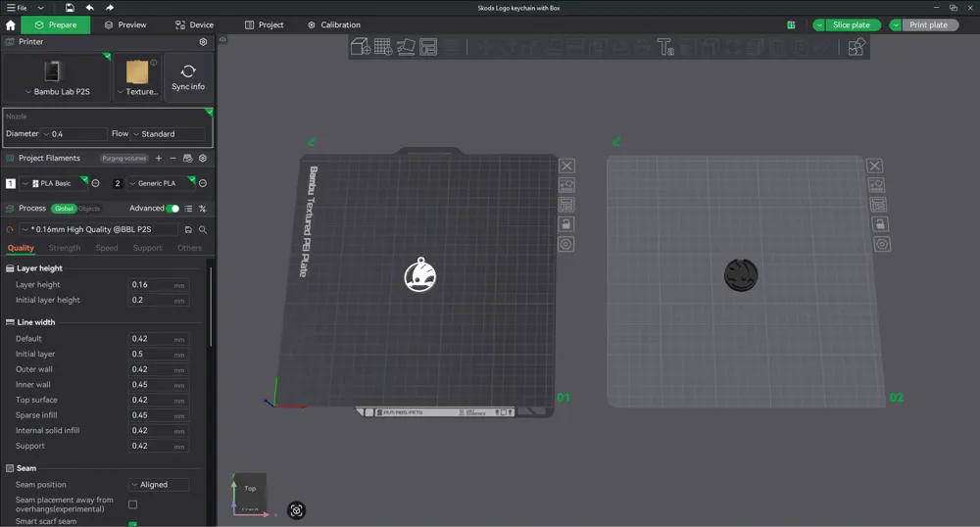The image size is (980, 527).
Task: Click the Auto orient toolbar icon
Action: coord(406,47)
